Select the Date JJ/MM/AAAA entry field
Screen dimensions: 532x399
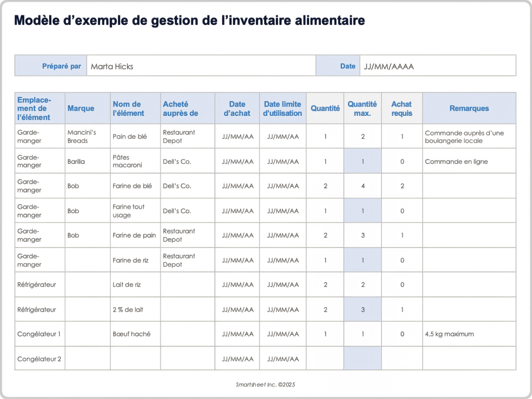click(x=436, y=66)
